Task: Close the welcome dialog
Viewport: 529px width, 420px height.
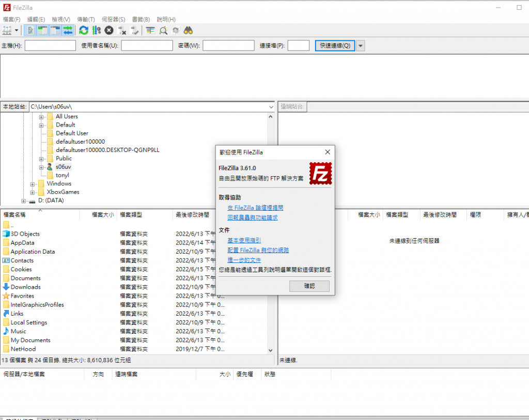Action: click(327, 152)
